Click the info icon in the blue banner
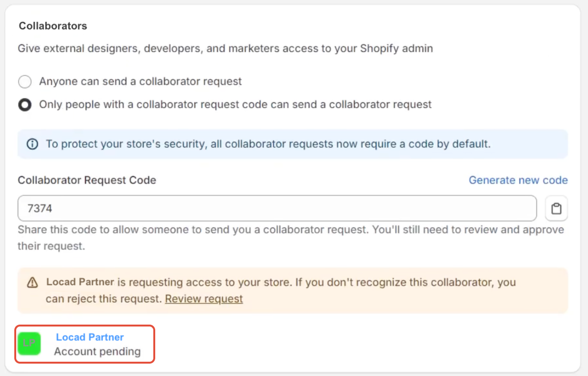The image size is (588, 376). point(32,144)
